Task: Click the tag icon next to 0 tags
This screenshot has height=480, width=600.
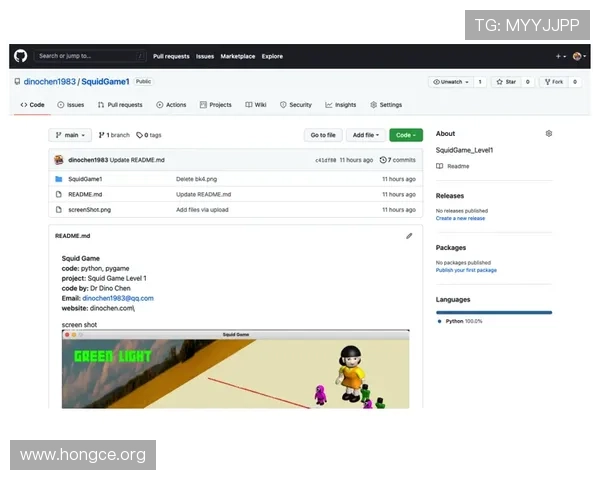Action: [x=139, y=135]
